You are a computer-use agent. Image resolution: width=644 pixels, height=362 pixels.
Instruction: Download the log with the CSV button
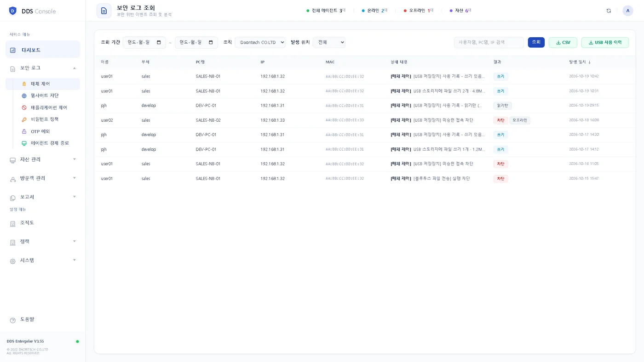[x=563, y=42]
